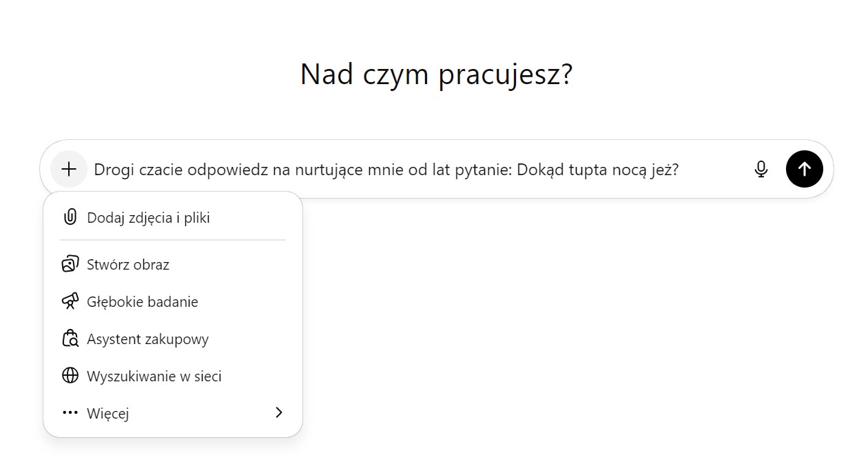Screen dimensions: 868x462
Task: Click the Stwórz obraz picture icon
Action: 70,265
